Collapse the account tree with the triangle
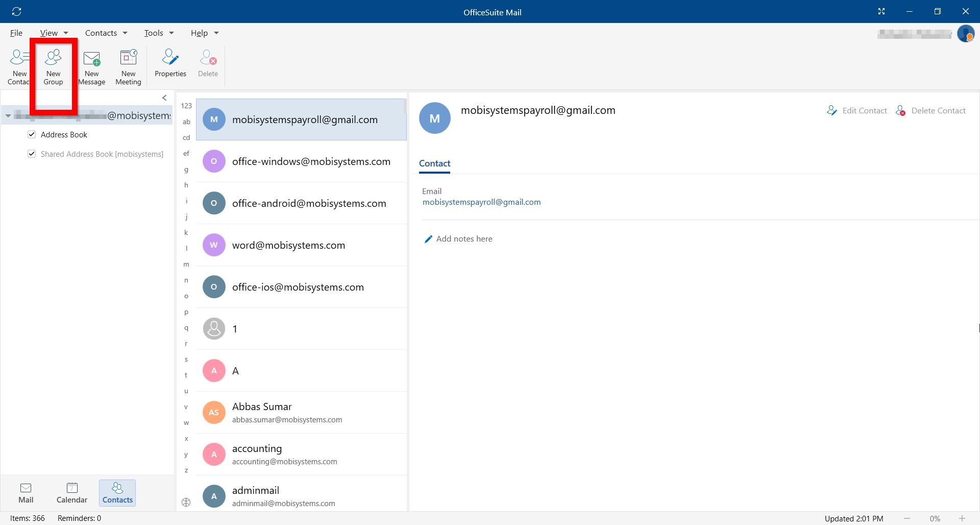Viewport: 980px width, 525px height. [8, 116]
